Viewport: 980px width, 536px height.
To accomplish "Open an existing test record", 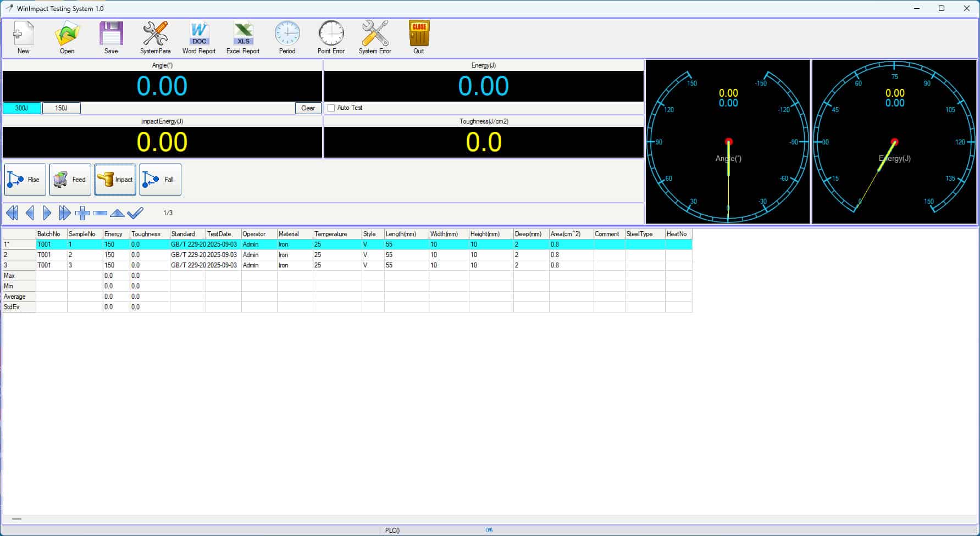I will pyautogui.click(x=67, y=37).
